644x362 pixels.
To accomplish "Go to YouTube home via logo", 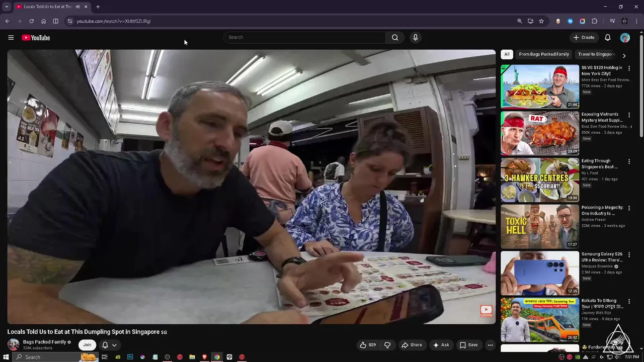I will coord(36,38).
